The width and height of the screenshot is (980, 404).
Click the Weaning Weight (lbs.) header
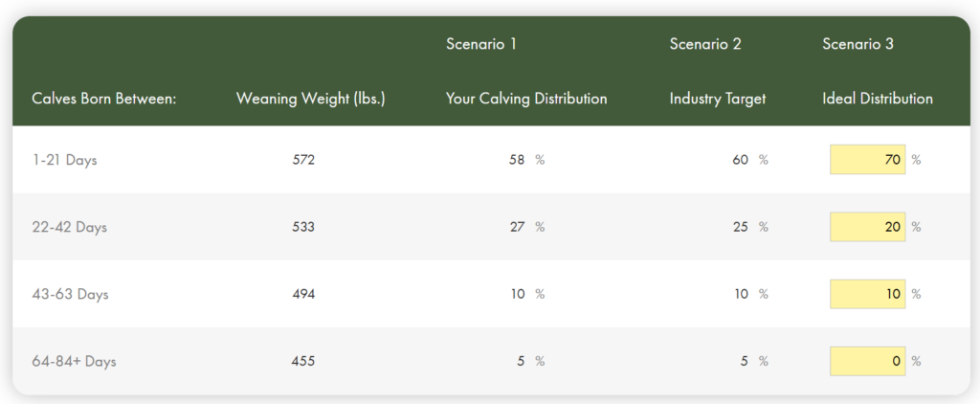(x=311, y=99)
